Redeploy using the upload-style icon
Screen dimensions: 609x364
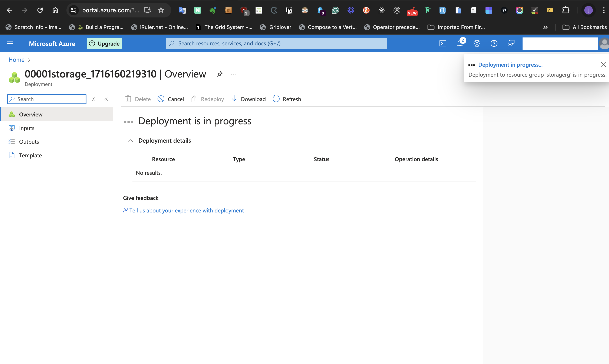click(207, 99)
